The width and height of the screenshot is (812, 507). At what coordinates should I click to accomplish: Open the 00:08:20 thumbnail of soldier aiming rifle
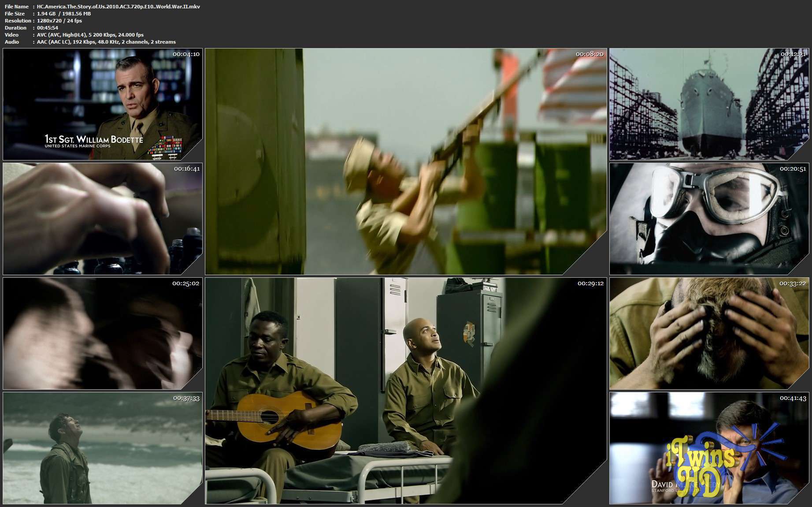tap(406, 161)
